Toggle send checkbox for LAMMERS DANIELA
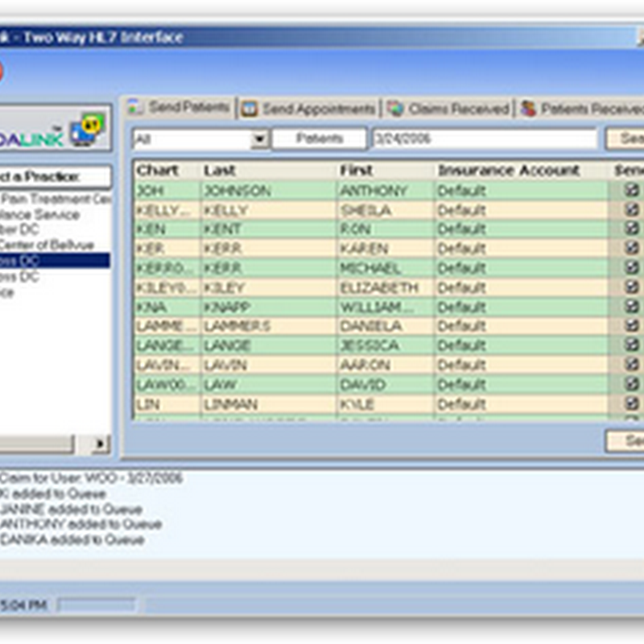 click(x=632, y=326)
